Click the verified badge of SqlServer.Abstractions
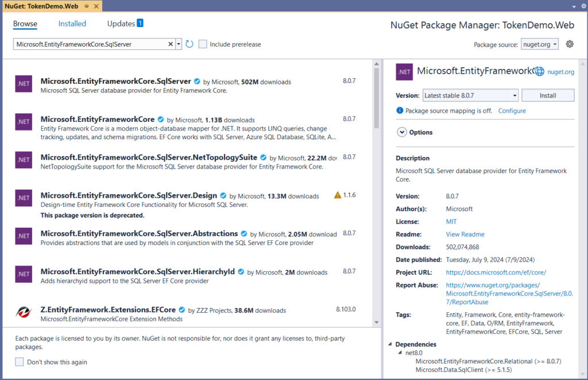The height and width of the screenshot is (380, 588). coord(244,233)
